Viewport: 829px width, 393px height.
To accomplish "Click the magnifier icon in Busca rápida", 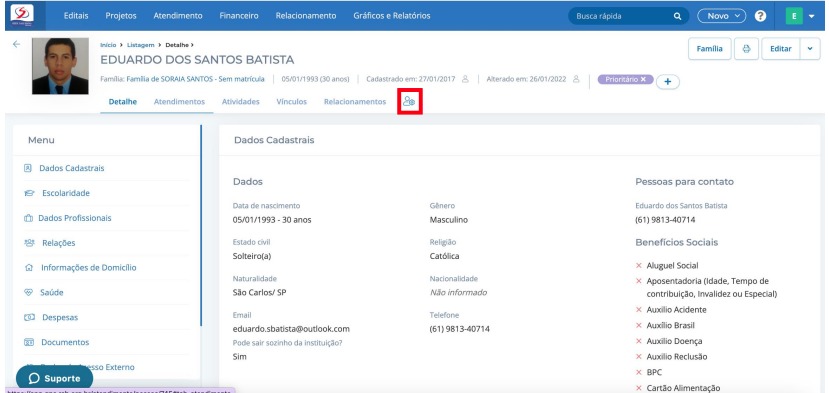I will [677, 16].
